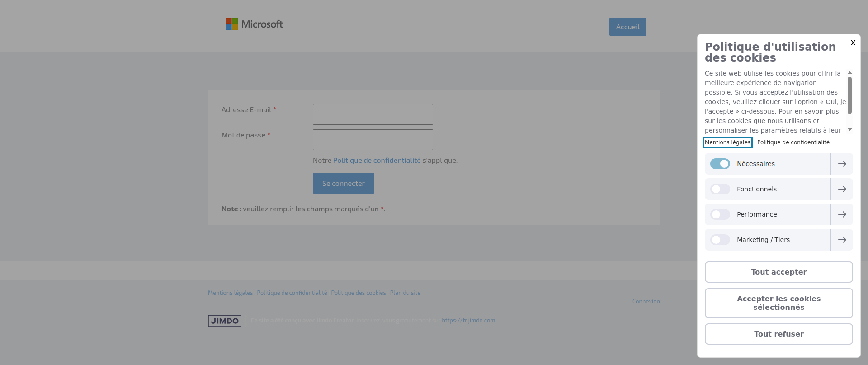The height and width of the screenshot is (365, 868).
Task: Open footer Politique des cookies link
Action: pyautogui.click(x=358, y=293)
